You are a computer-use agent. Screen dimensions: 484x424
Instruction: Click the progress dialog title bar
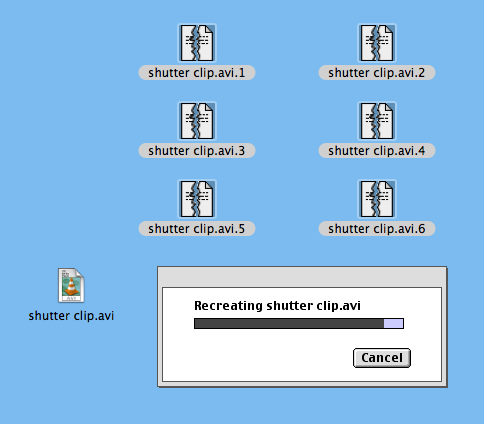coord(302,277)
